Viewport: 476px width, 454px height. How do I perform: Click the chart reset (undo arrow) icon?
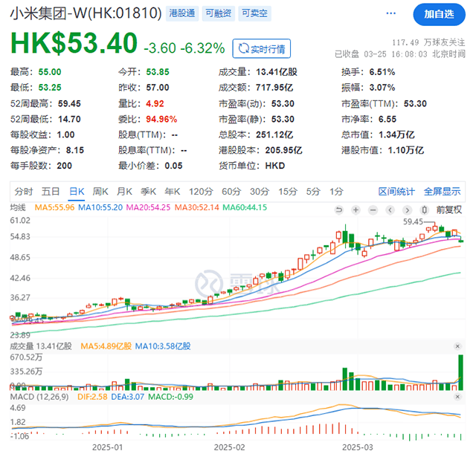tap(339, 210)
